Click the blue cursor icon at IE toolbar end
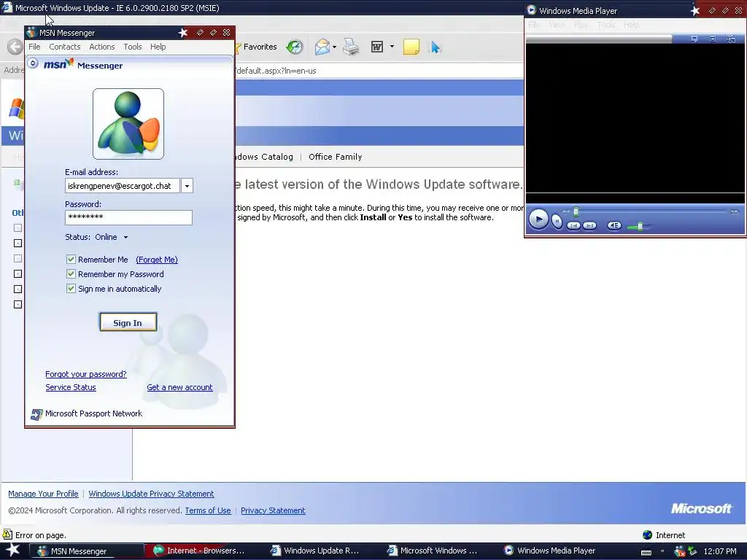Image resolution: width=747 pixels, height=560 pixels. coord(435,47)
